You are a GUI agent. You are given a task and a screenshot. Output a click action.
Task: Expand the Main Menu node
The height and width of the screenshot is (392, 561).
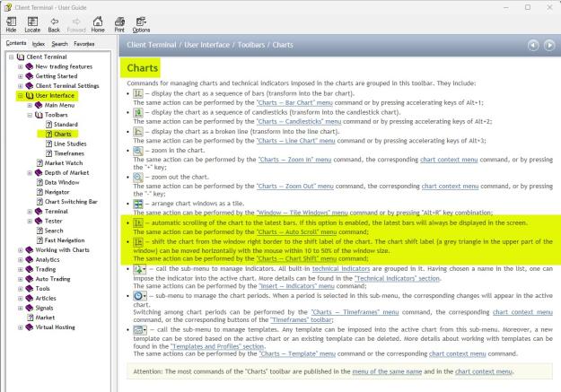[30, 105]
